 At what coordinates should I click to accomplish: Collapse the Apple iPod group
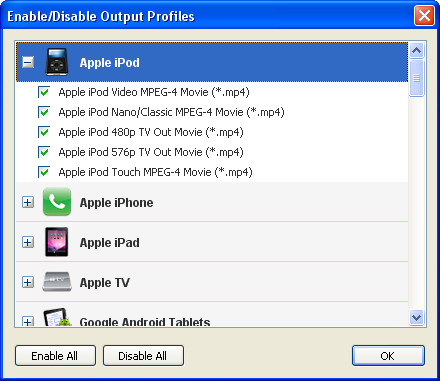tap(28, 62)
